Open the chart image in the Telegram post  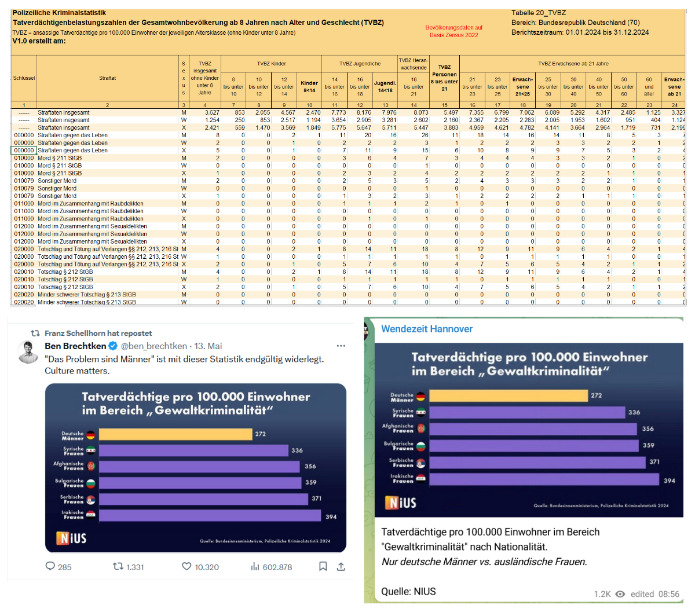click(x=528, y=430)
